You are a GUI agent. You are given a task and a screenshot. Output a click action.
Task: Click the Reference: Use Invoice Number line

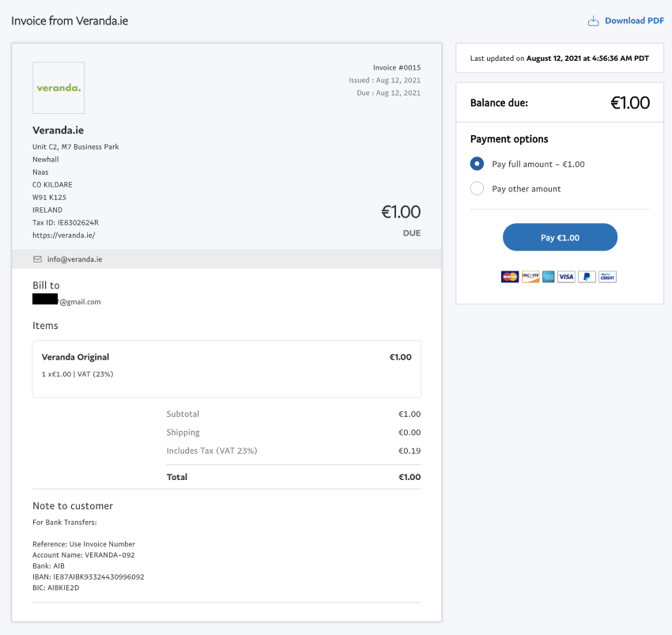[84, 544]
